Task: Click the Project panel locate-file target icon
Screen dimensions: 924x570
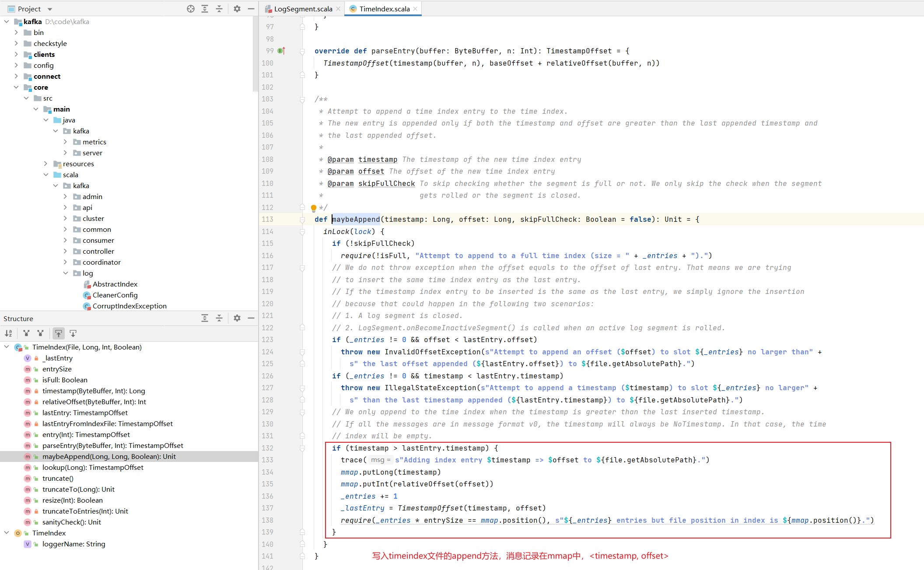Action: [190, 9]
